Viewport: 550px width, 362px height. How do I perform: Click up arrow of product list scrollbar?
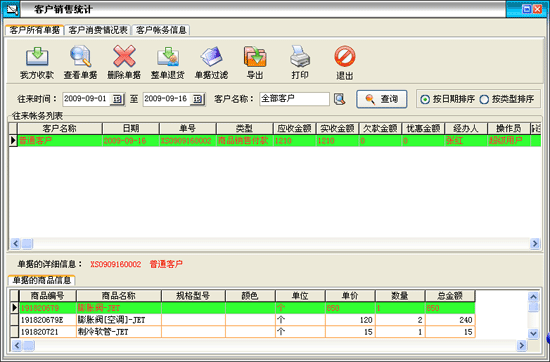(x=533, y=297)
